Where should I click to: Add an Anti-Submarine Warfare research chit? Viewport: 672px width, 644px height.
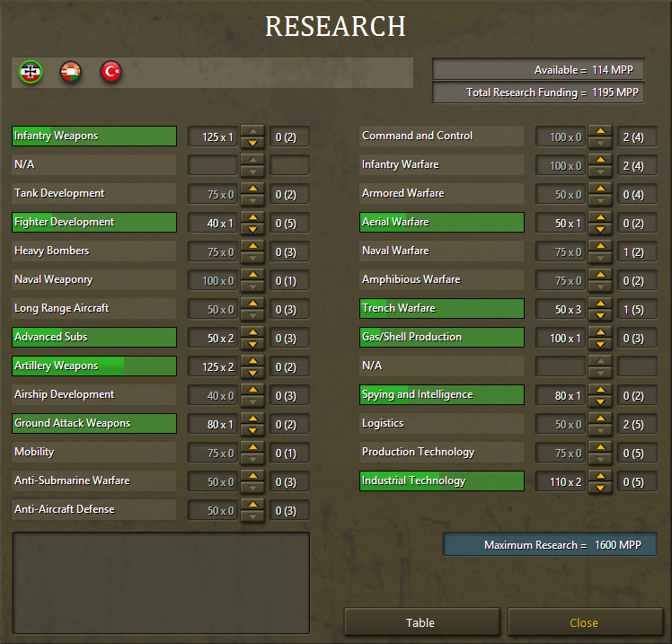252,476
